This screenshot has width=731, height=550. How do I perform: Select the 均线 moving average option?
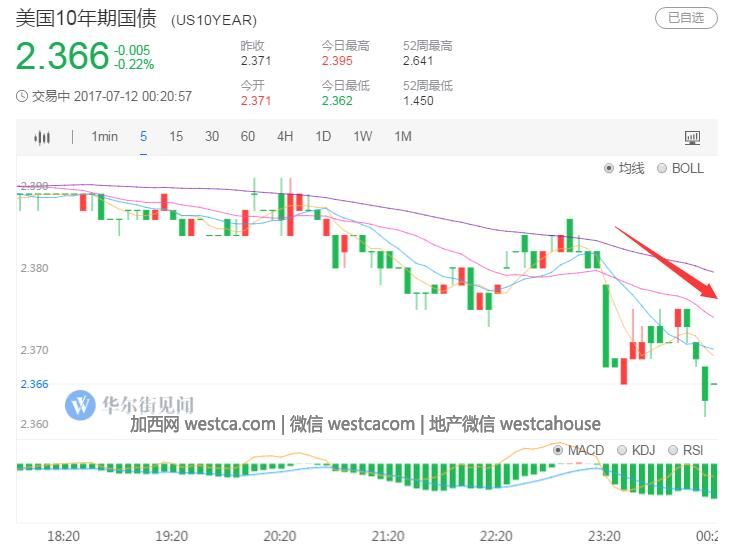(x=609, y=169)
